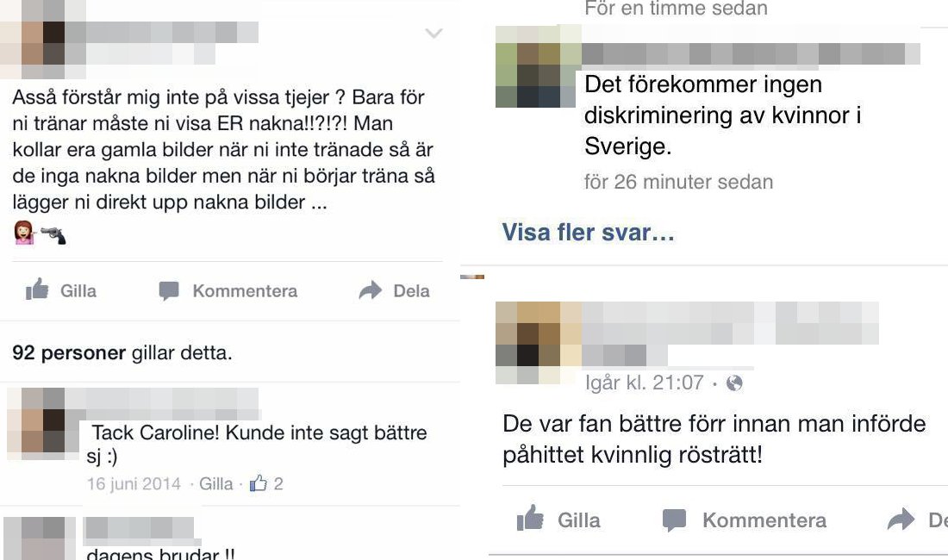Expand replies with Visa fler svar…
The image size is (948, 560).
point(589,233)
